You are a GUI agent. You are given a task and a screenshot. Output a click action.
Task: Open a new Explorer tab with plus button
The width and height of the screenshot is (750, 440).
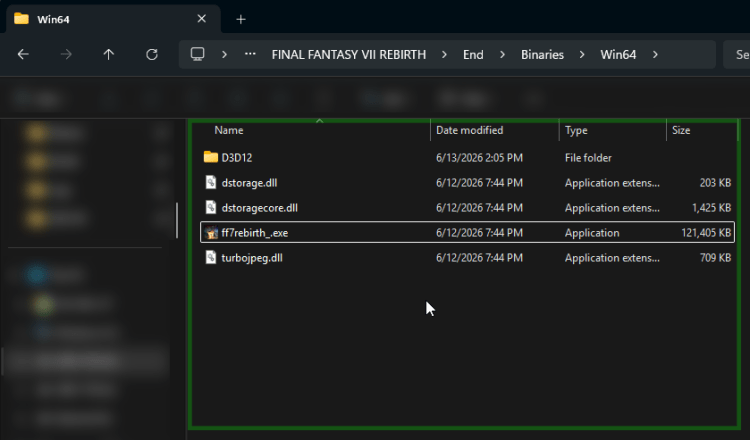[241, 19]
